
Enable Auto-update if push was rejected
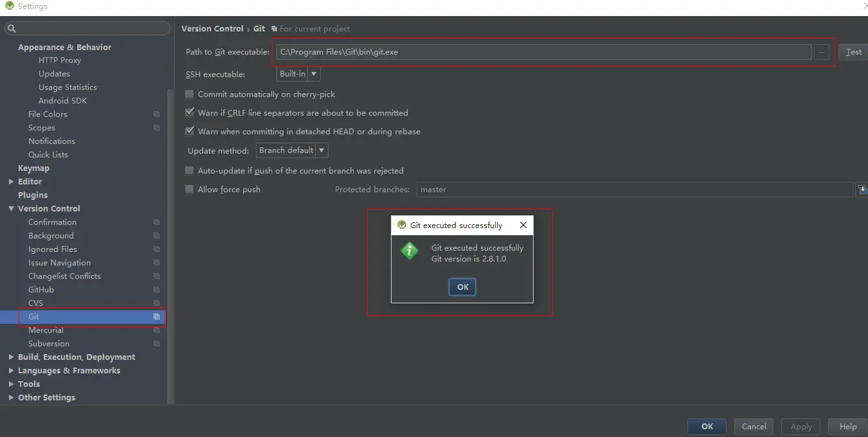pyautogui.click(x=190, y=170)
